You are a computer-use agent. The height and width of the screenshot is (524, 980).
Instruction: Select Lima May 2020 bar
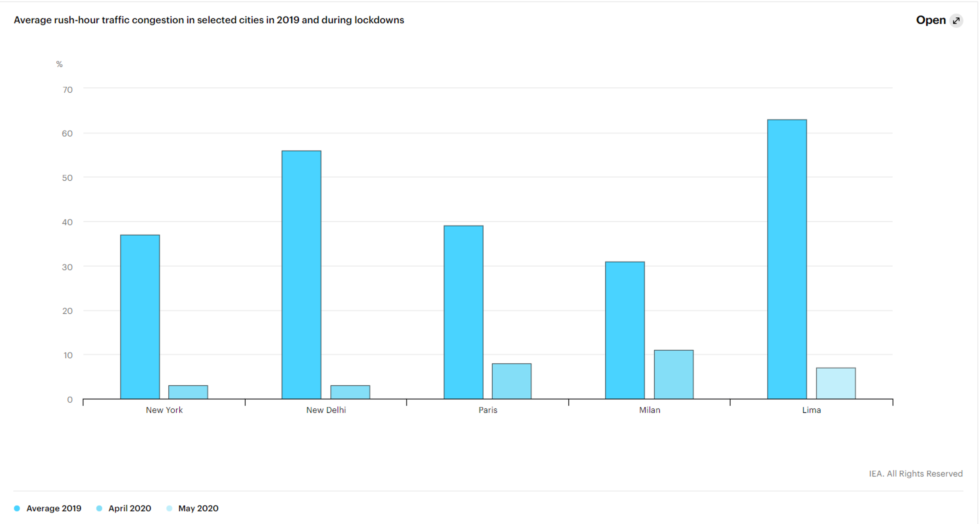click(x=836, y=383)
